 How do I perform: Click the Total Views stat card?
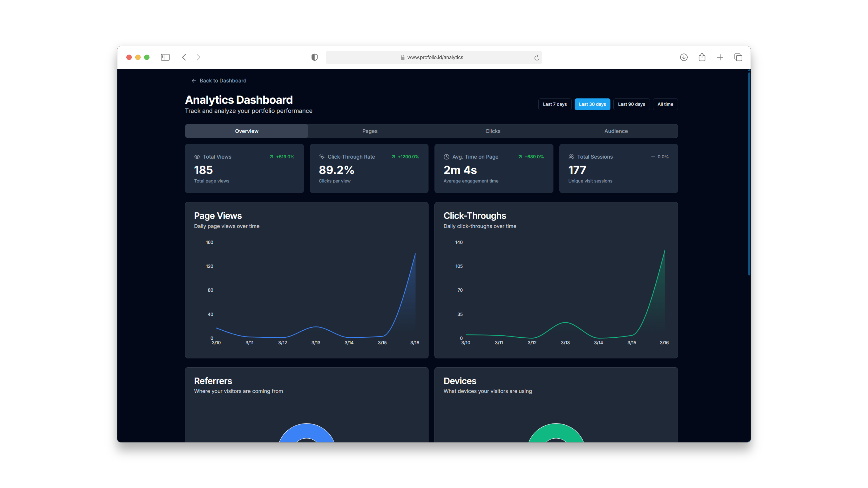244,168
